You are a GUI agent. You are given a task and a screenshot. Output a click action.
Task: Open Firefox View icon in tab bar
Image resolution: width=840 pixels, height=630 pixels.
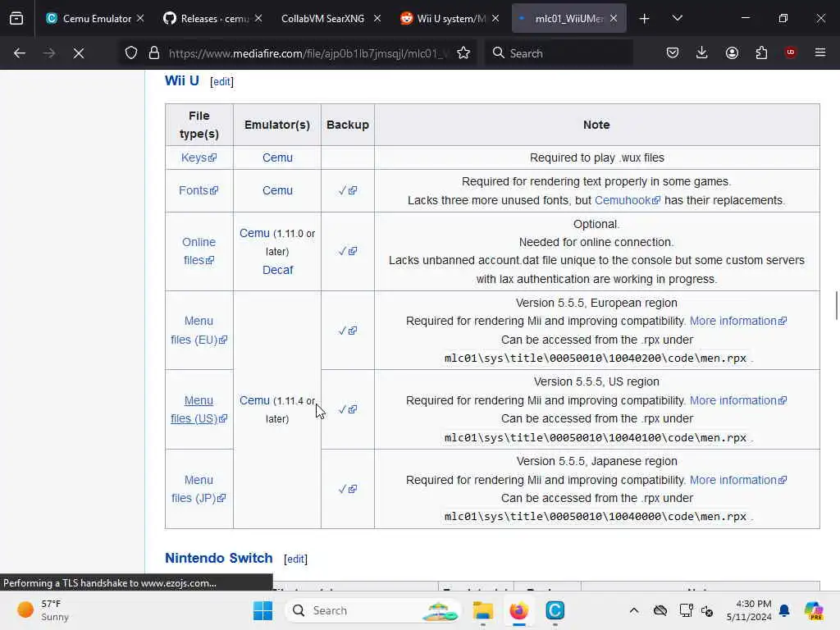(16, 18)
